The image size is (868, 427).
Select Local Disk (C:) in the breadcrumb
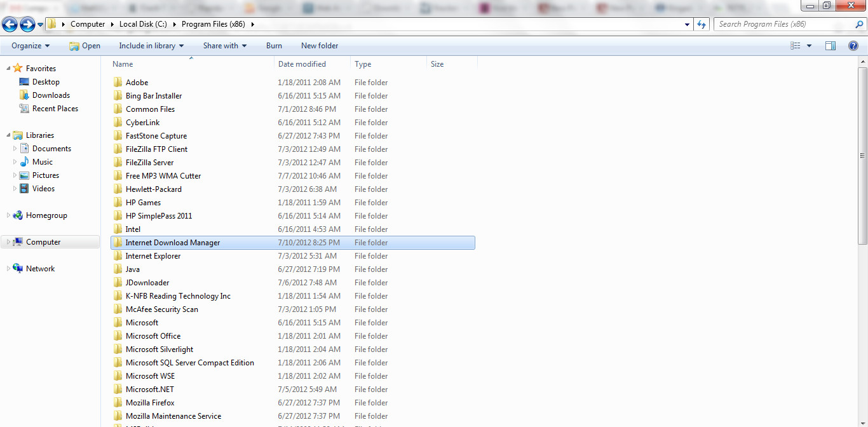144,24
